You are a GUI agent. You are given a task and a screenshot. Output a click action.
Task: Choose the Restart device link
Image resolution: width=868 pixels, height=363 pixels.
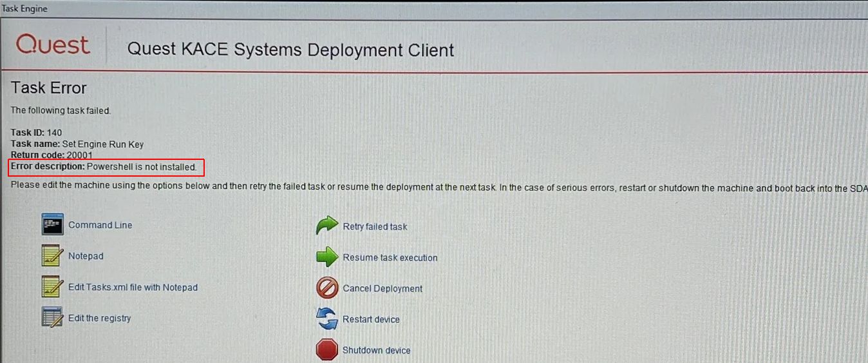point(371,319)
